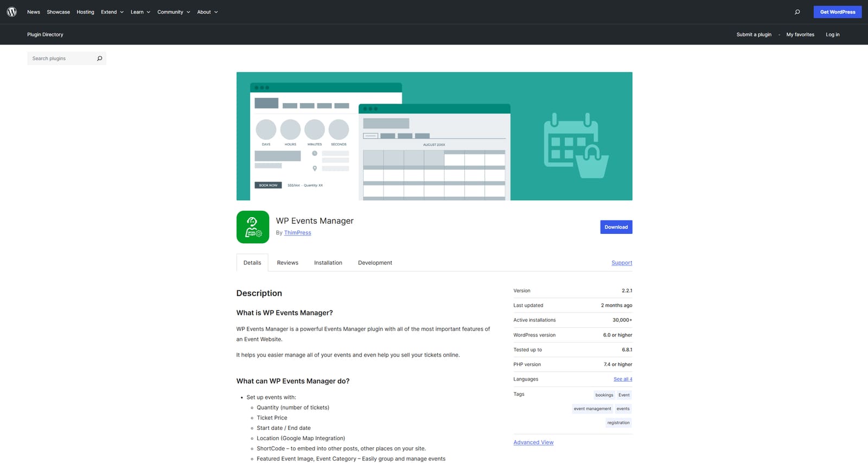Select 'Quantity (number of tickets)' item
Screen dimensions: 868x463
click(293, 408)
